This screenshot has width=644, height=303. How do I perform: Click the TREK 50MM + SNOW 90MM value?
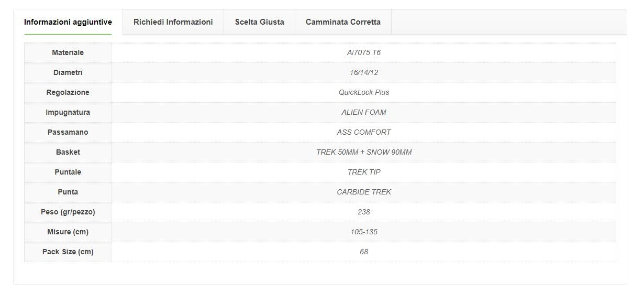[364, 152]
